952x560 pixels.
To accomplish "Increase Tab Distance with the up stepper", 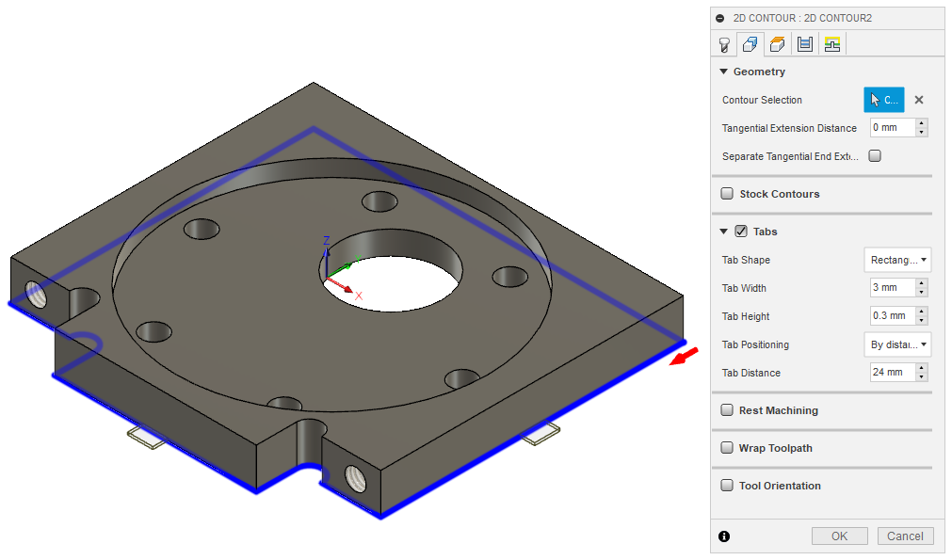I will pyautogui.click(x=921, y=368).
